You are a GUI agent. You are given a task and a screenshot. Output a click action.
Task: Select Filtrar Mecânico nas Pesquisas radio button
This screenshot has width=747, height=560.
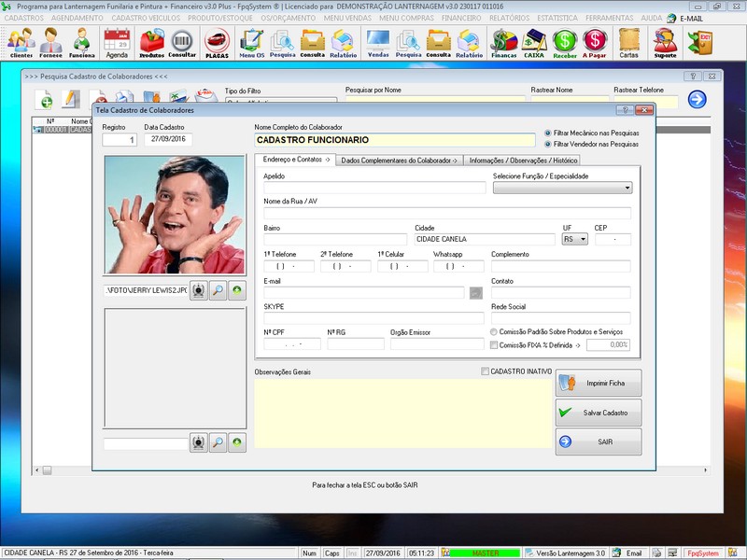tap(548, 133)
